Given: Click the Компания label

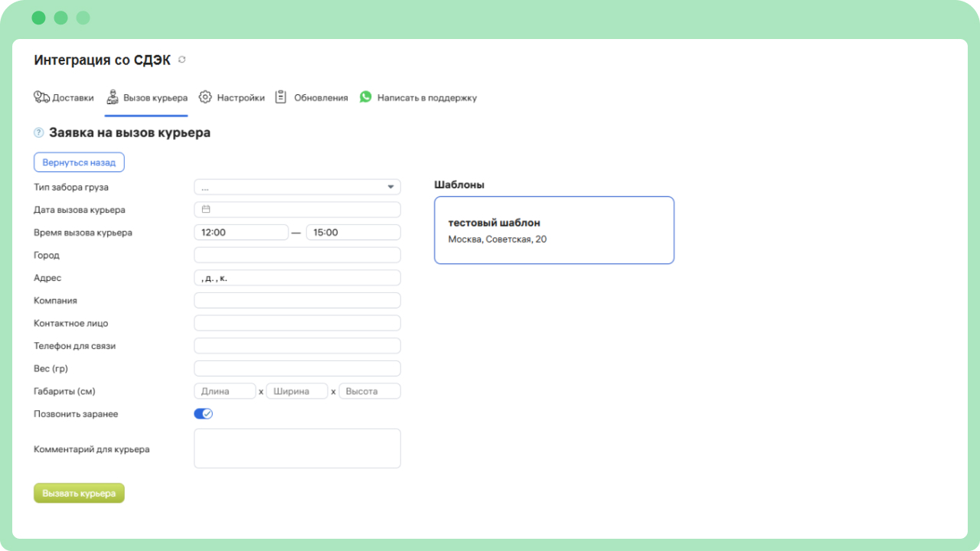Looking at the screenshot, I should pyautogui.click(x=55, y=300).
